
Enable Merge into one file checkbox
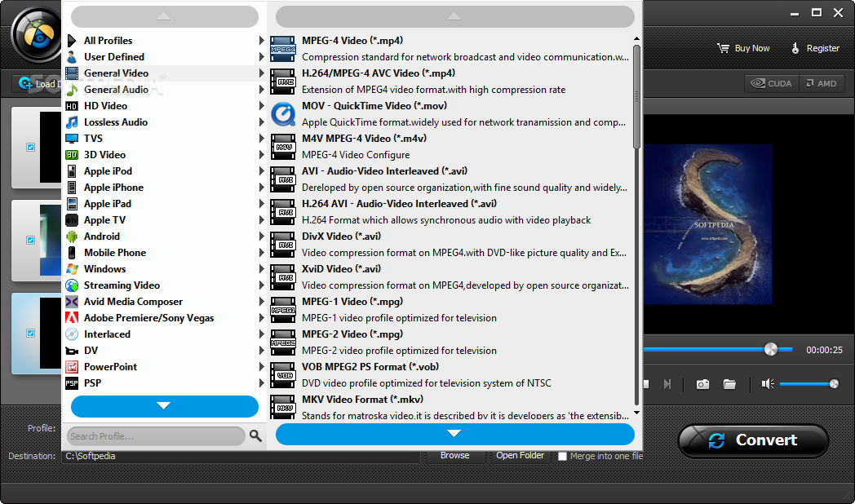point(562,456)
